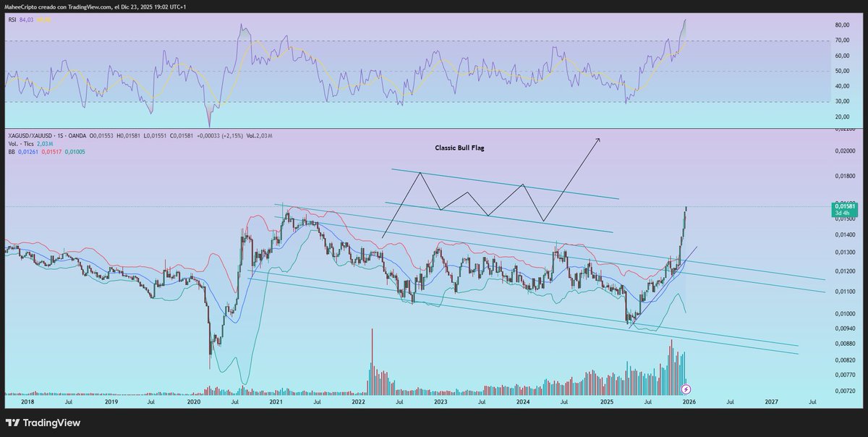
Task: Click 0,01800 on the price scale
Action: point(846,176)
